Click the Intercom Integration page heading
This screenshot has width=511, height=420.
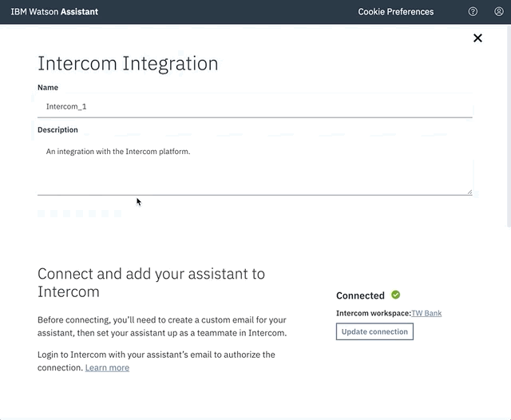(128, 64)
